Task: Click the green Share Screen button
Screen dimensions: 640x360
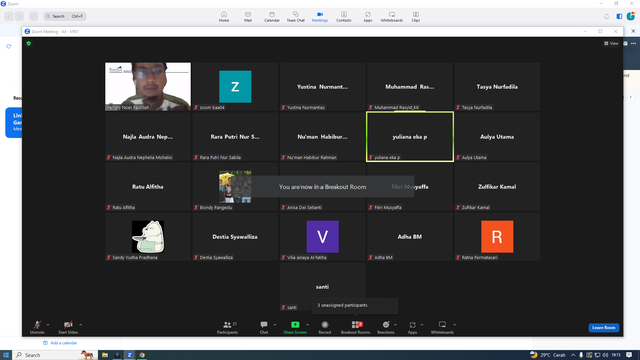Action: pos(295,327)
